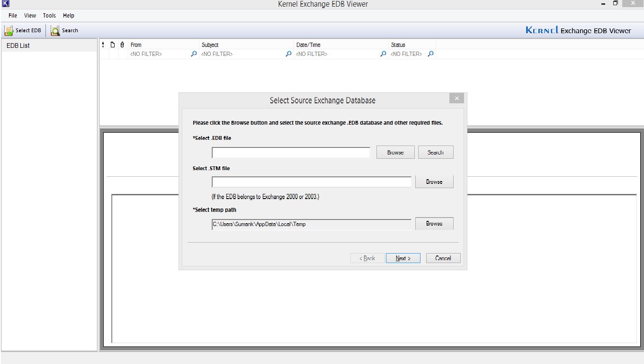The height and width of the screenshot is (364, 644).
Task: Click the Date/Time filter magnifier icon
Action: pos(383,54)
